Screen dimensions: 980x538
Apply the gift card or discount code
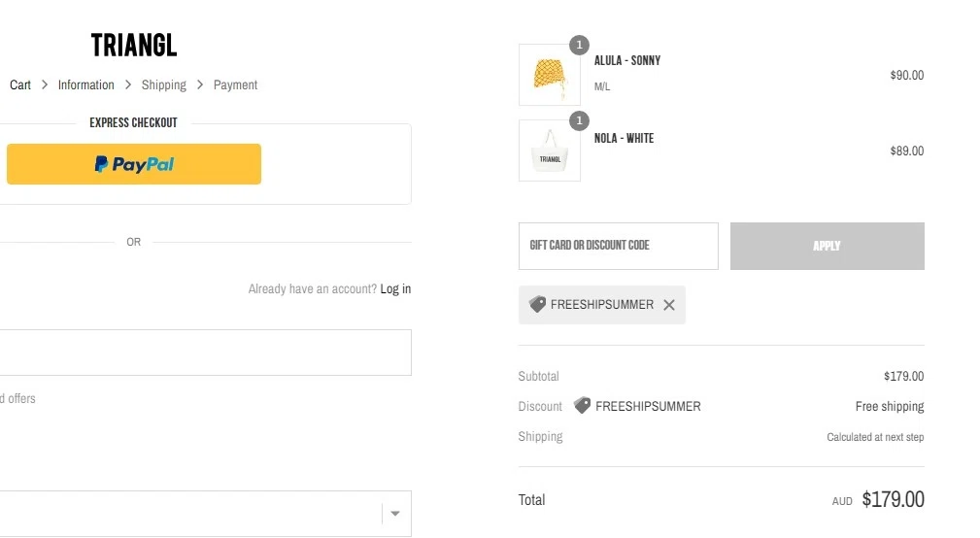tap(827, 246)
